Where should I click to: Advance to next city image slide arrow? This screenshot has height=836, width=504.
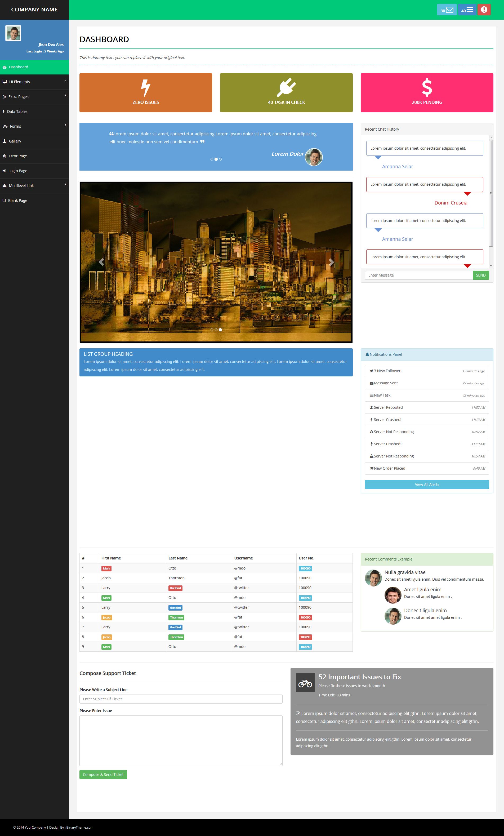coord(331,262)
